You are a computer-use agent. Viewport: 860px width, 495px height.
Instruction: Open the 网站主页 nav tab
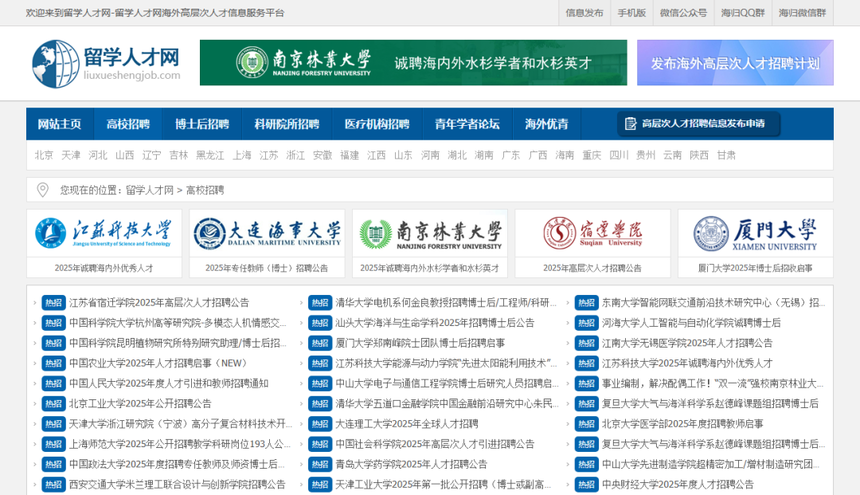coord(59,124)
